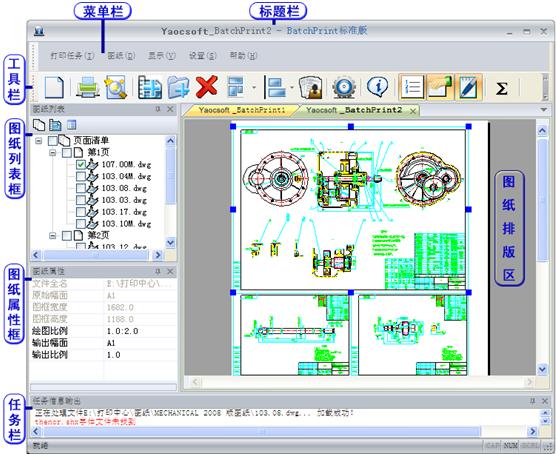Close the 任务信息输出 panel
The width and height of the screenshot is (556, 455).
[545, 401]
